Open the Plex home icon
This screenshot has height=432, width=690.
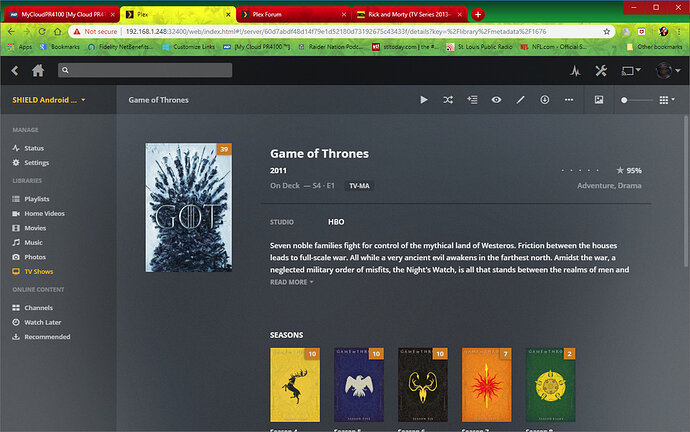point(38,70)
